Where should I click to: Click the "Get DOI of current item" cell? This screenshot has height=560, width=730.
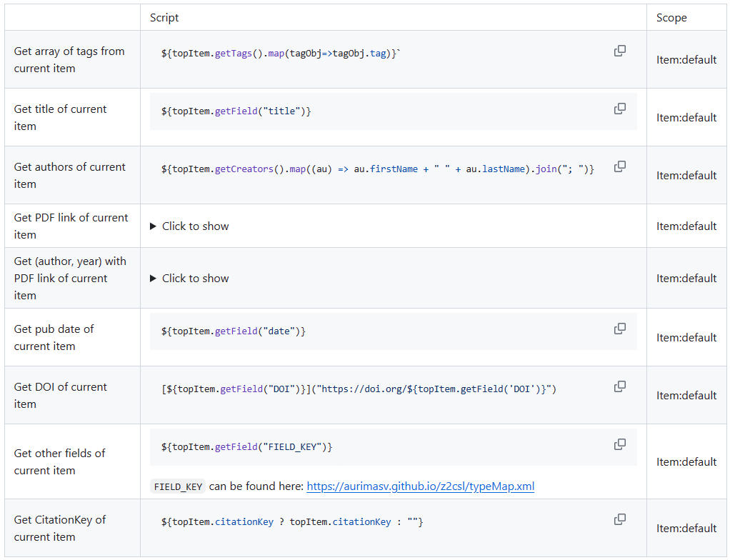click(x=61, y=396)
